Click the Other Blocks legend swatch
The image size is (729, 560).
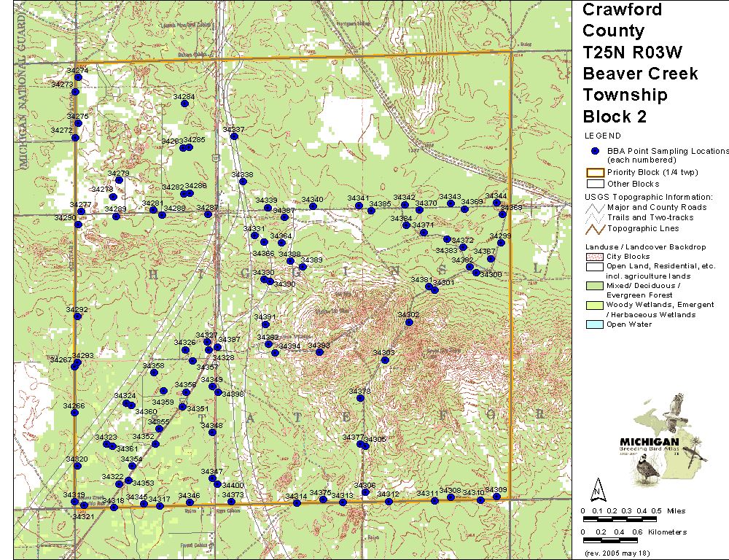596,184
